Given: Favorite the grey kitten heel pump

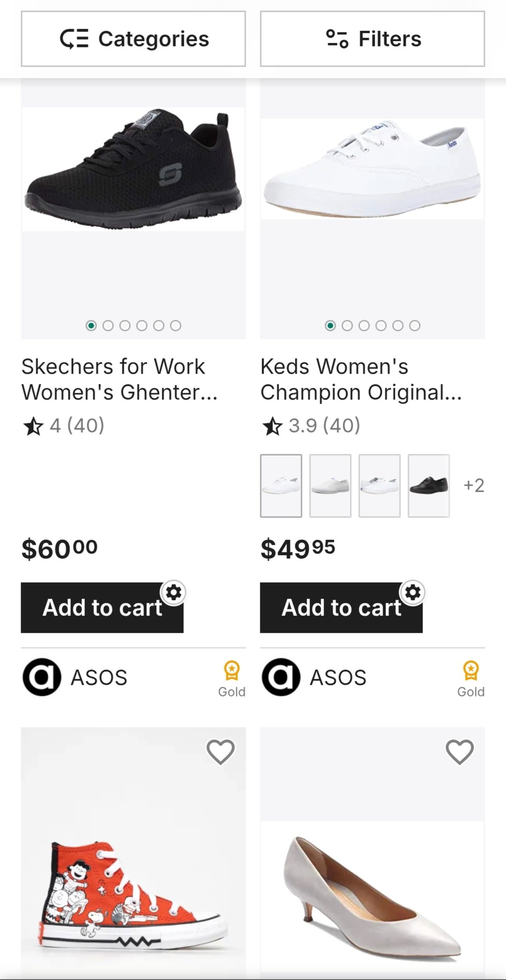Looking at the screenshot, I should point(460,752).
